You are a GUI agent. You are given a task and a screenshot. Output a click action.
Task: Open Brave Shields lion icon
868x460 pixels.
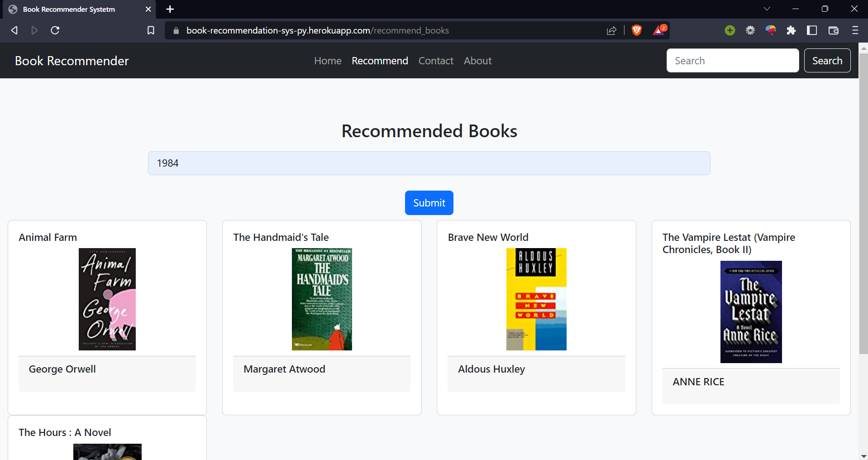tap(636, 30)
